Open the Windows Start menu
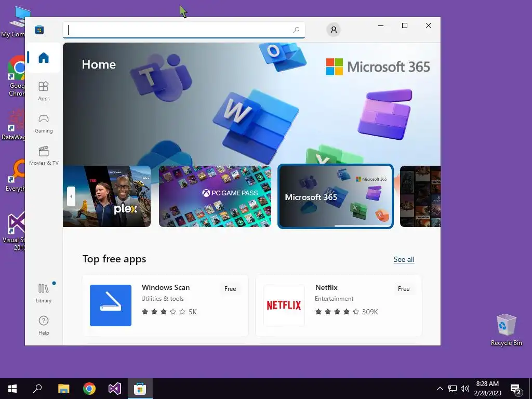Screen dimensions: 532x399 (x=12, y=389)
